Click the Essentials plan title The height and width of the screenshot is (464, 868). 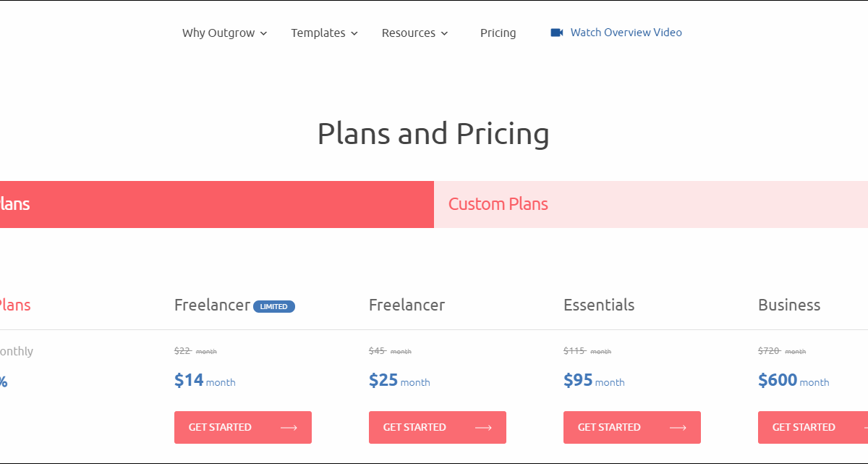599,305
